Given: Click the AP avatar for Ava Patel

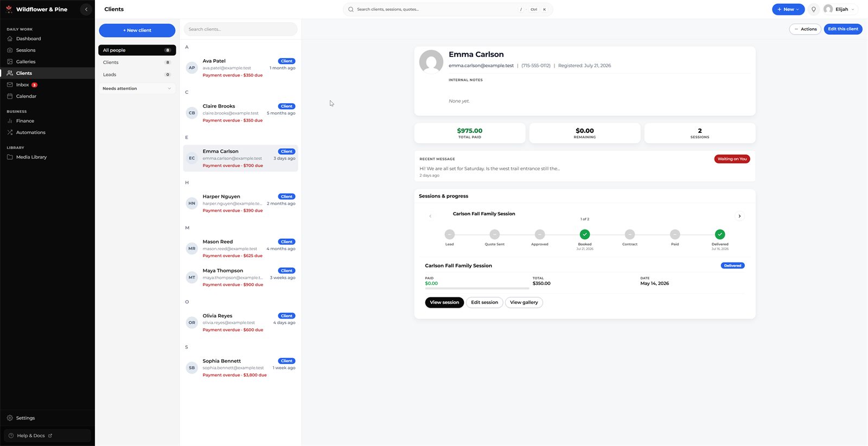Looking at the screenshot, I should (192, 68).
